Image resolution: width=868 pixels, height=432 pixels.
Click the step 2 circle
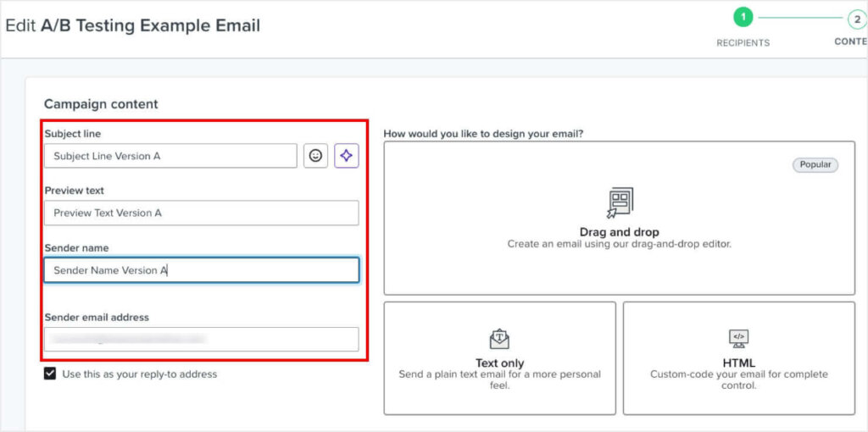(x=857, y=18)
